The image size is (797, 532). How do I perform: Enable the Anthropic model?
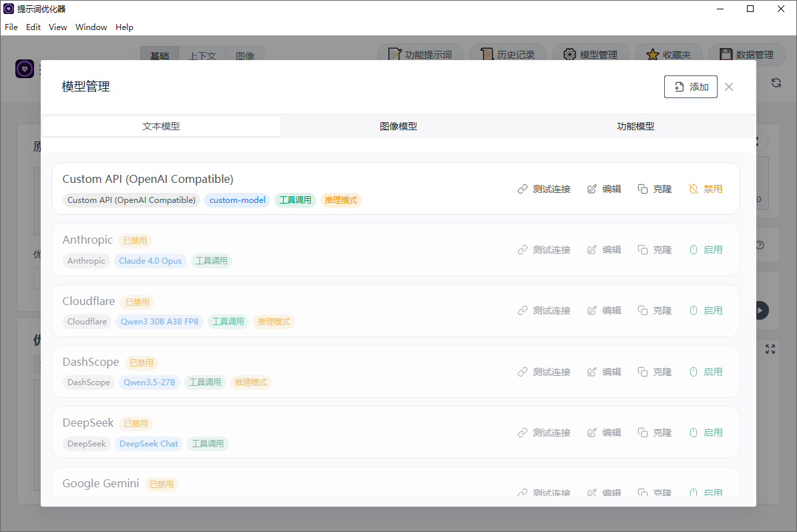708,249
